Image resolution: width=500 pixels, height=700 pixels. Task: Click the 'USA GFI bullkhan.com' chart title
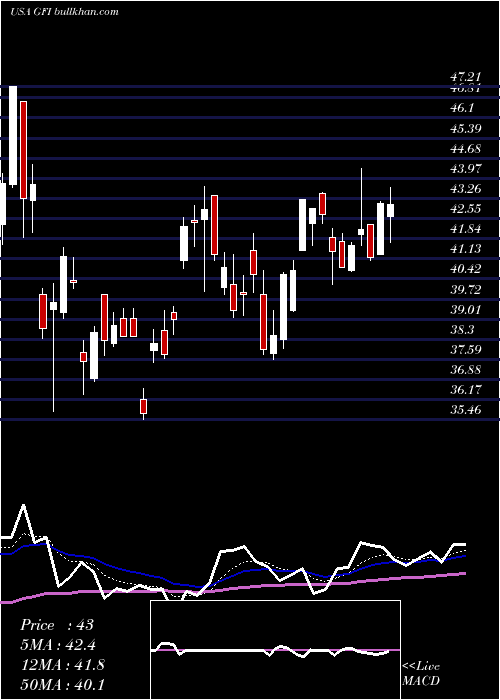[x=64, y=12]
